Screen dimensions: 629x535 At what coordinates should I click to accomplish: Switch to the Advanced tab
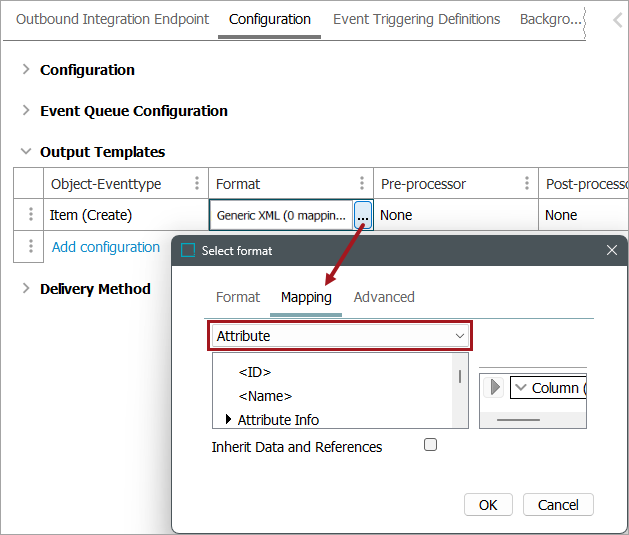[384, 297]
